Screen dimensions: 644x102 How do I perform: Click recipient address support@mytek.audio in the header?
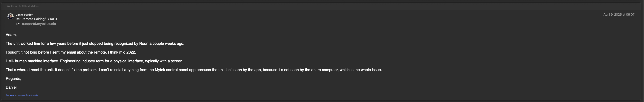click(x=39, y=24)
